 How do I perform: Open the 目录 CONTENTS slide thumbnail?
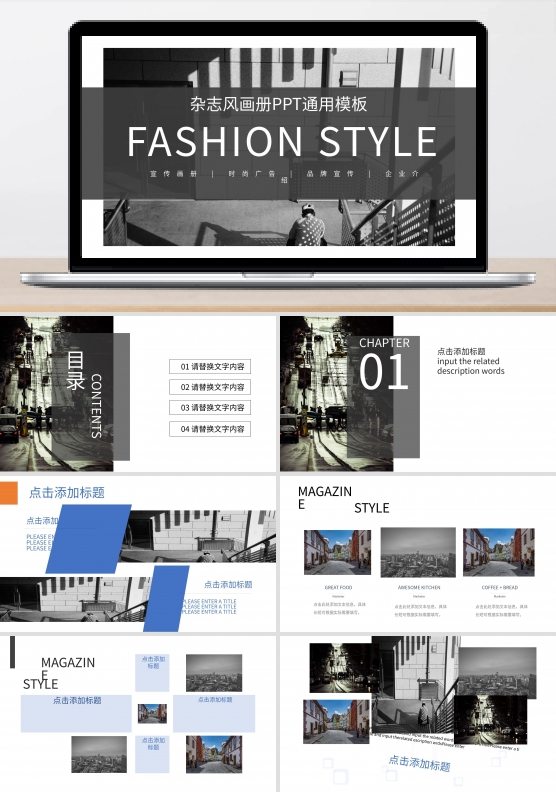[x=138, y=394]
